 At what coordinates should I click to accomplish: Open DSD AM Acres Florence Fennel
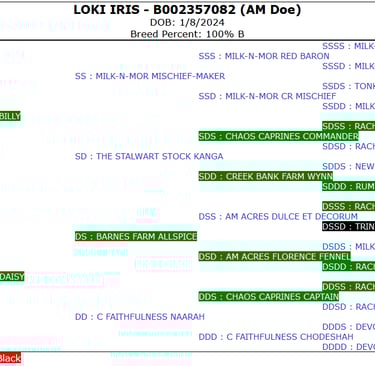pyautogui.click(x=275, y=256)
